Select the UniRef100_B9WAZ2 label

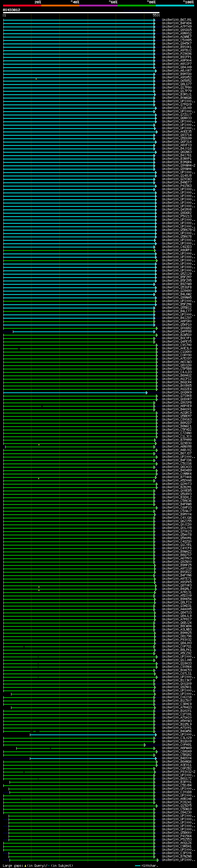point(177,551)
